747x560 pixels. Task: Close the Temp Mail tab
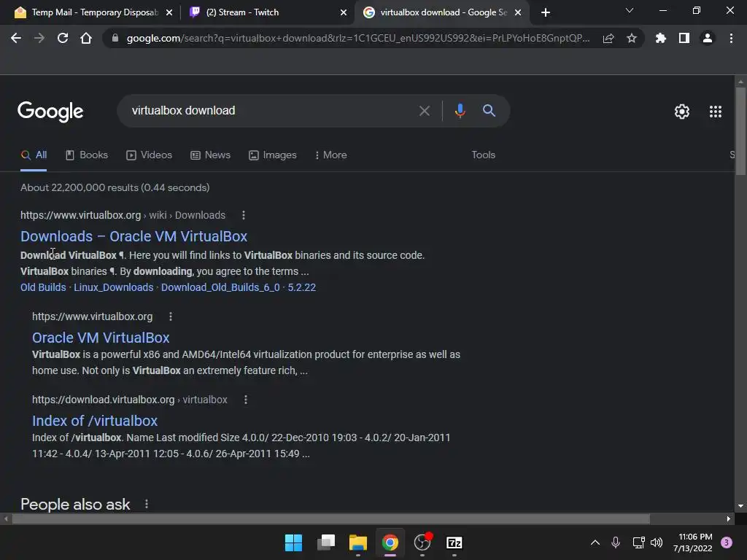pyautogui.click(x=169, y=12)
